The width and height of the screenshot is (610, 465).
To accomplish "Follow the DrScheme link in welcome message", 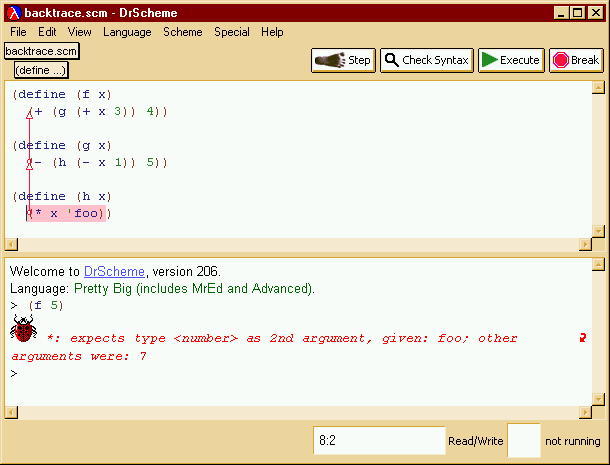I will [x=114, y=271].
